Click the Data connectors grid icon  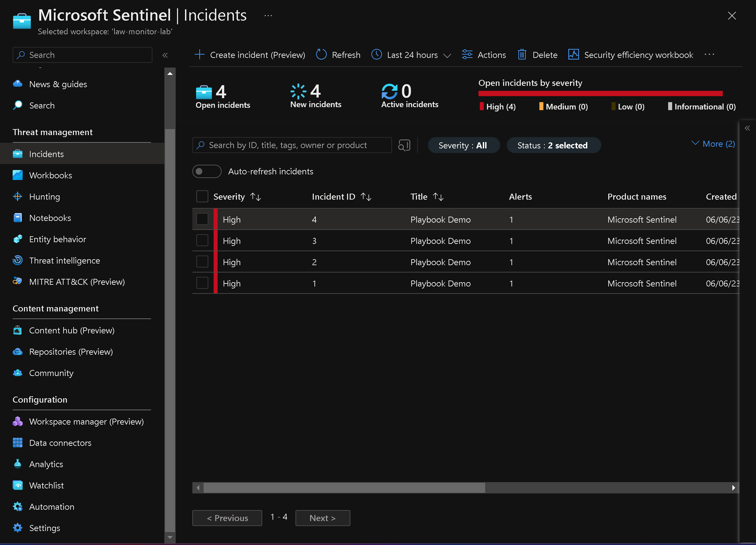pos(18,443)
